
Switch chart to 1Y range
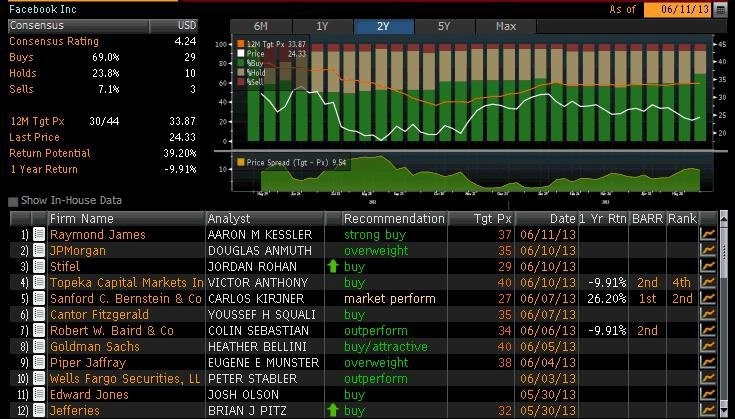tap(322, 26)
